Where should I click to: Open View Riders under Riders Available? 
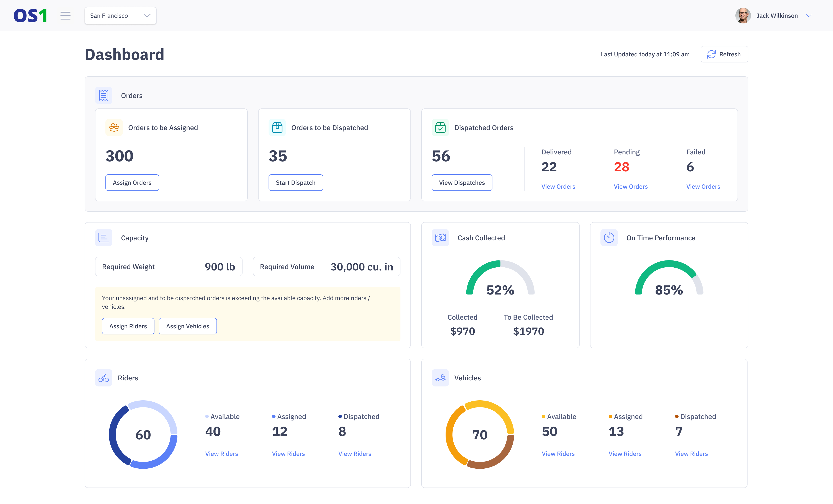click(x=221, y=454)
